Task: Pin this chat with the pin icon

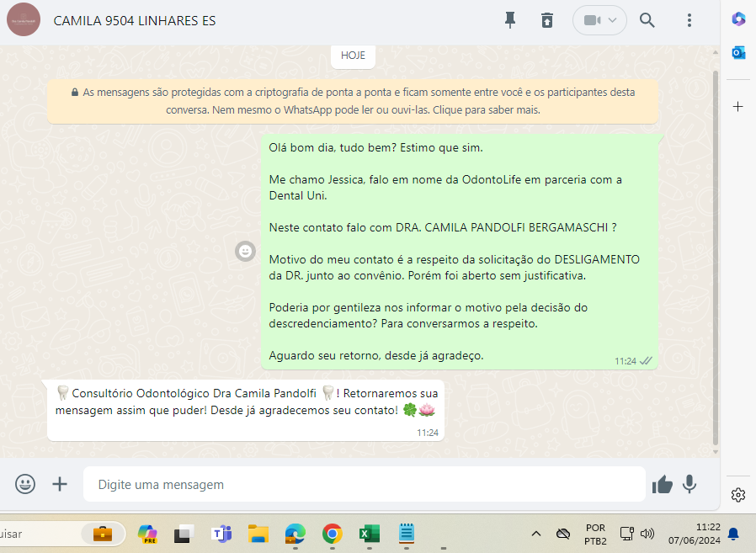Action: tap(510, 20)
